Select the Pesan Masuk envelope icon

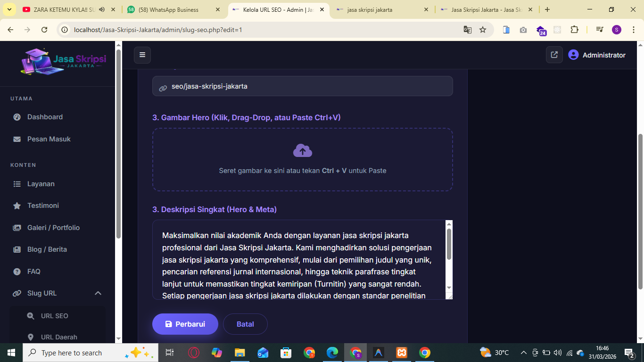coord(17,139)
